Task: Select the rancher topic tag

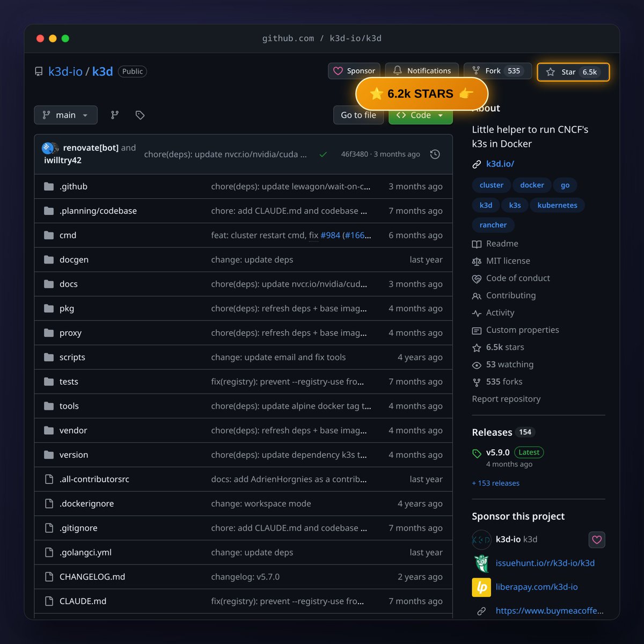Action: point(493,225)
